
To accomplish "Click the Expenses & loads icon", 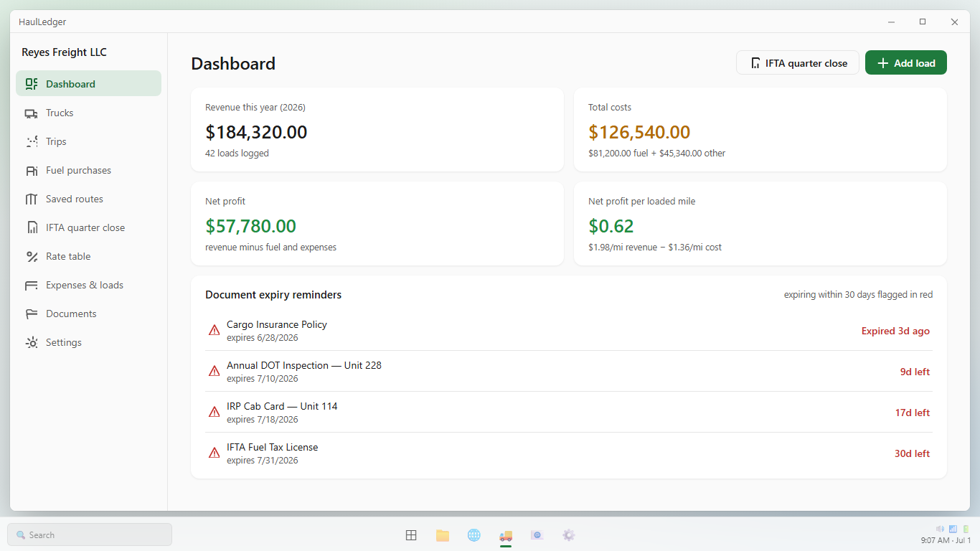I will point(32,285).
